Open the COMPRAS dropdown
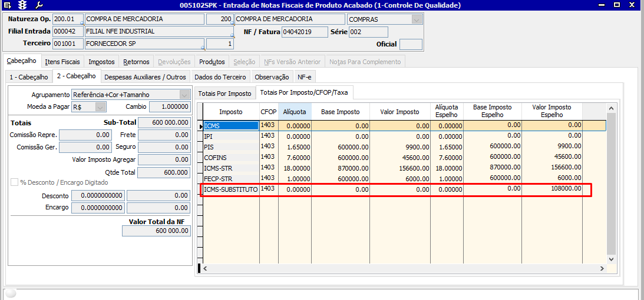 417,19
